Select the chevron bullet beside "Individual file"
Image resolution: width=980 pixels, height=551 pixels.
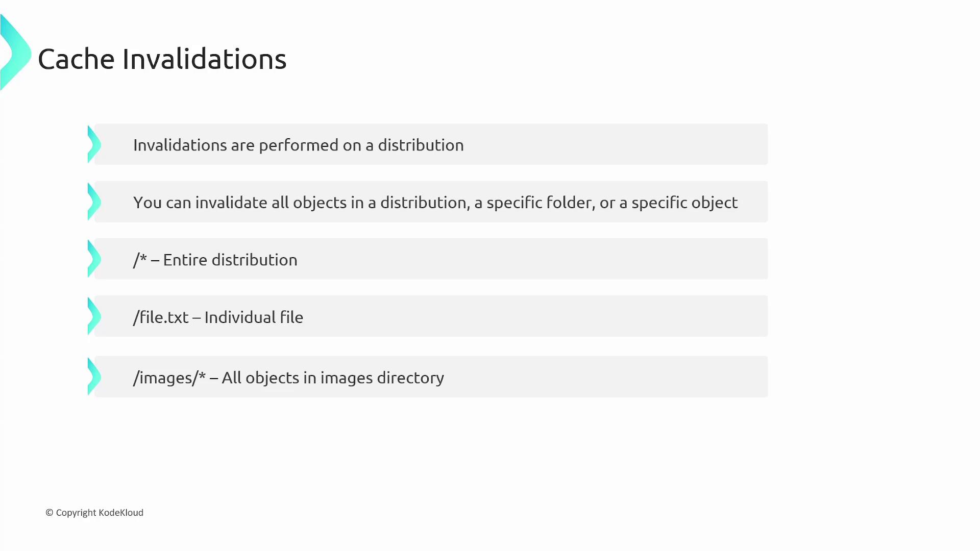94,316
